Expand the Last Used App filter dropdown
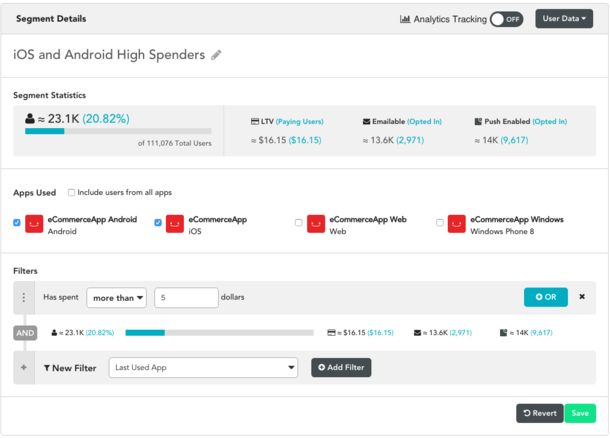This screenshot has width=610, height=438. 203,368
